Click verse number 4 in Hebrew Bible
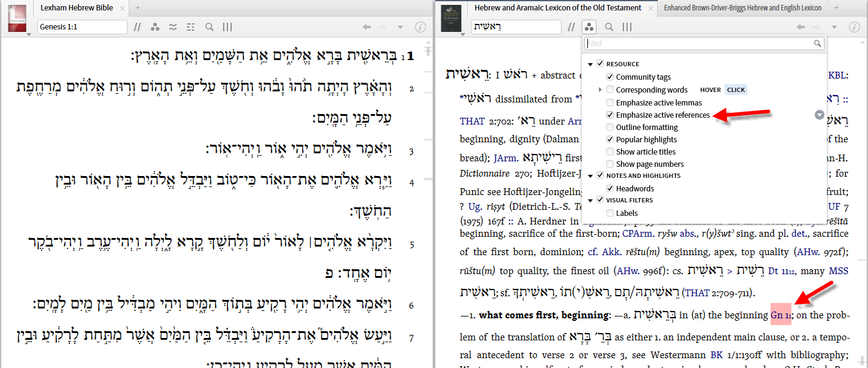 pos(411,183)
